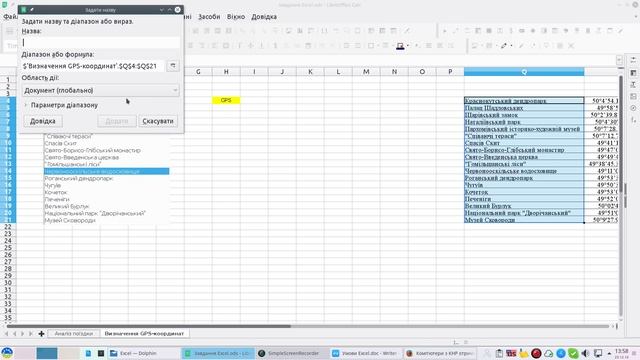
Task: Click the yellow GPS cell
Action: (x=226, y=100)
